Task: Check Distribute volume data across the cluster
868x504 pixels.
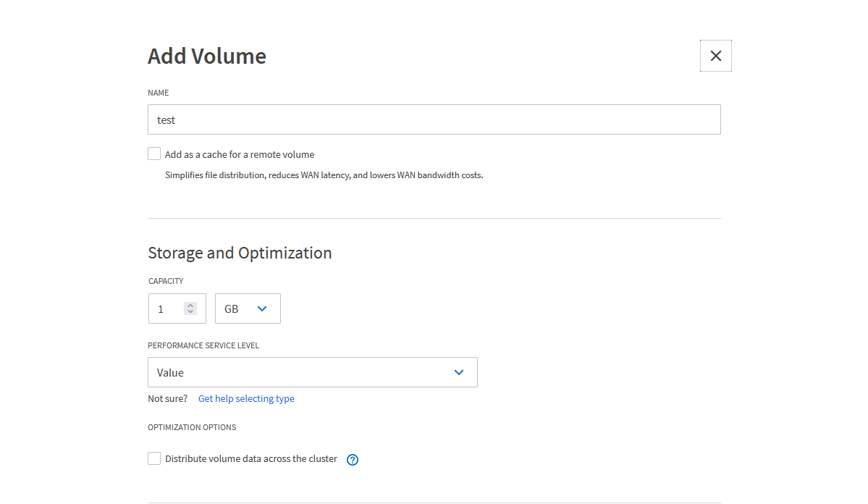Action: [x=154, y=458]
